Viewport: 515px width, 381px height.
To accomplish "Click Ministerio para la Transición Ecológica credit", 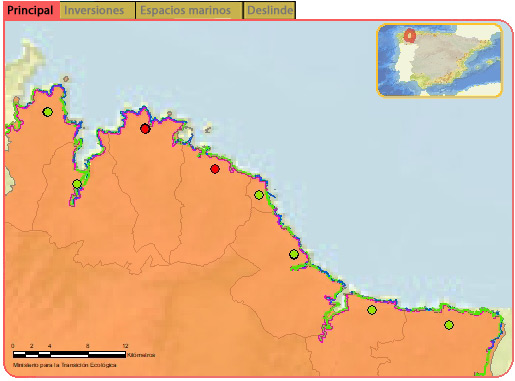I will 65,365.
